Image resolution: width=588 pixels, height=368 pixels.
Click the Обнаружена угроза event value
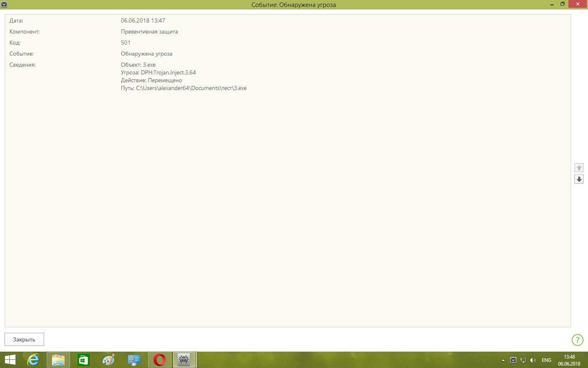point(147,54)
